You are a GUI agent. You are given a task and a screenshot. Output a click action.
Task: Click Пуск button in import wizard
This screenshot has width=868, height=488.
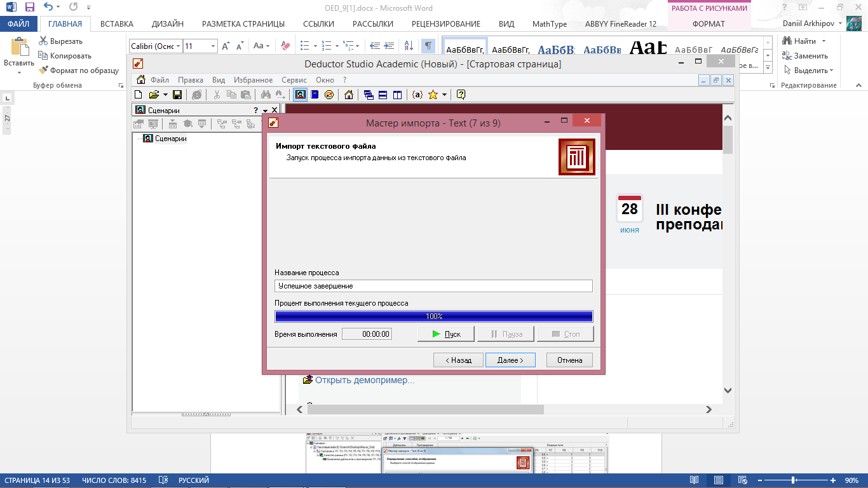tap(446, 334)
